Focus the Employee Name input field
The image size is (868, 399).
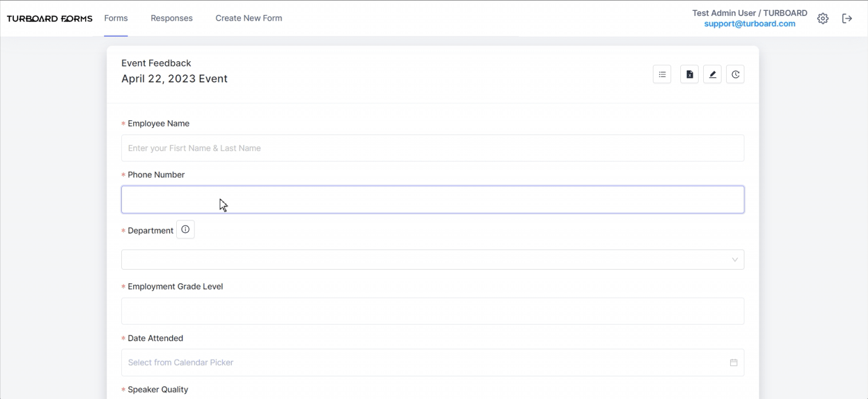pyautogui.click(x=433, y=148)
